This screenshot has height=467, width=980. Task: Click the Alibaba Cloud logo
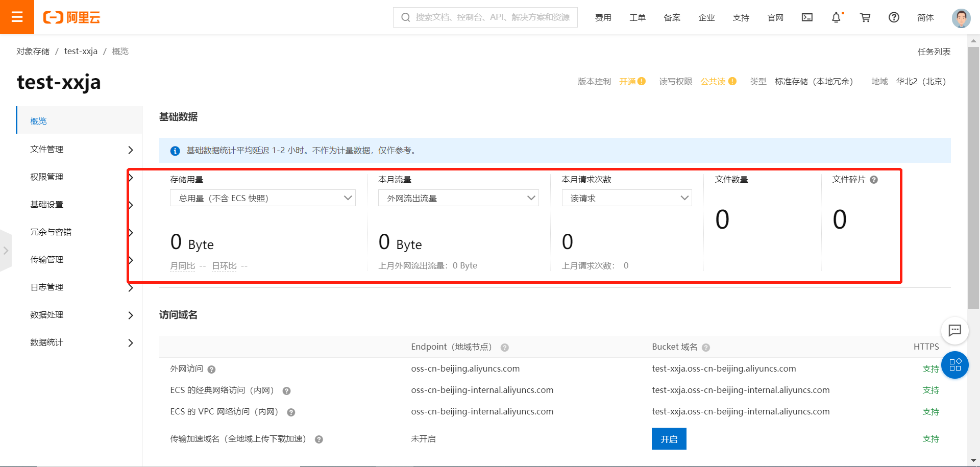(71, 17)
